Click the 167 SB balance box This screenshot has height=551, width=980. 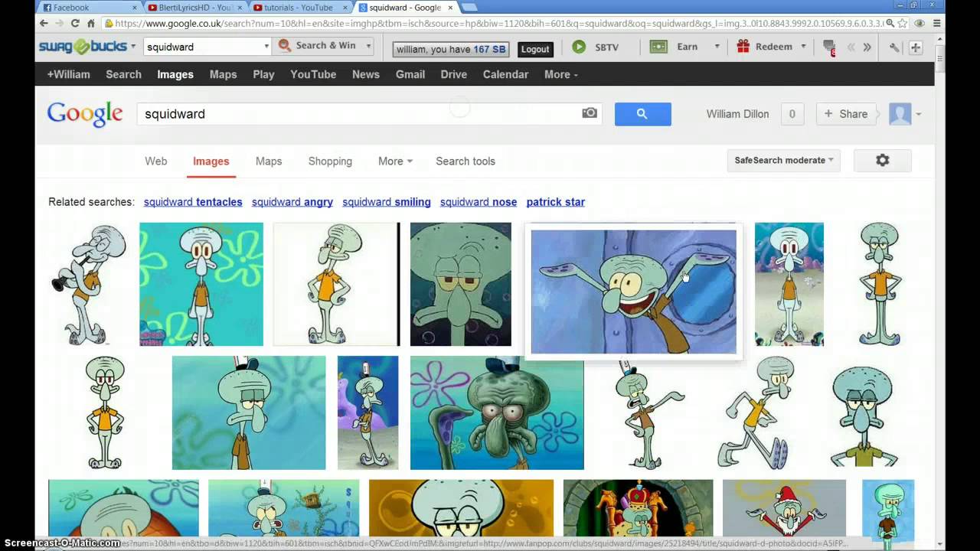tap(450, 49)
